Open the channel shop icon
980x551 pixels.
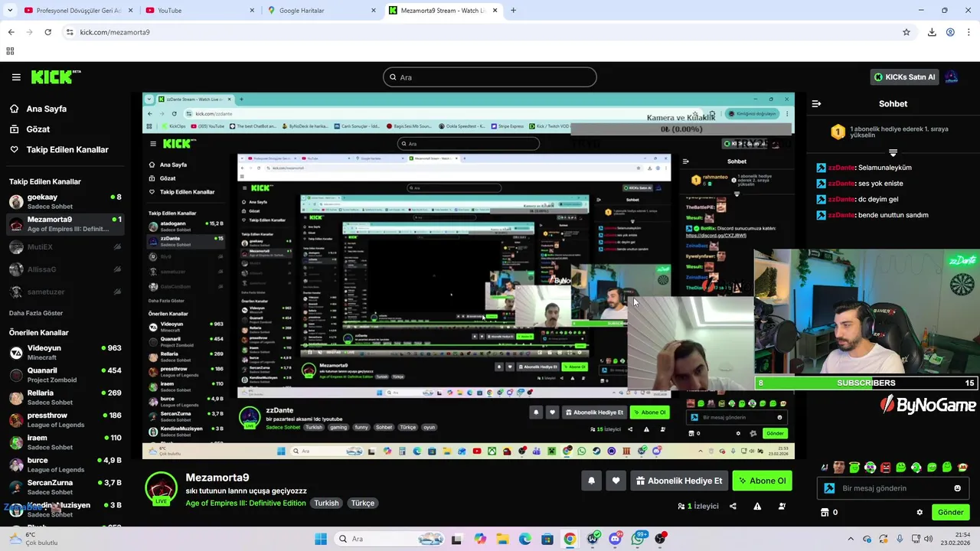tap(825, 513)
